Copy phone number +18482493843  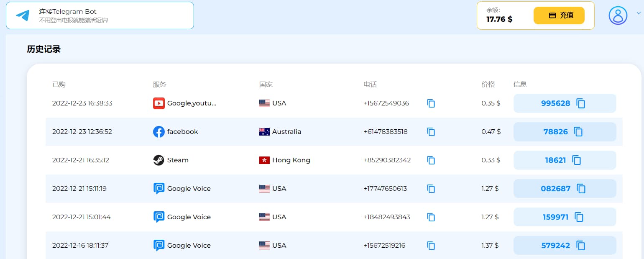pos(431,217)
